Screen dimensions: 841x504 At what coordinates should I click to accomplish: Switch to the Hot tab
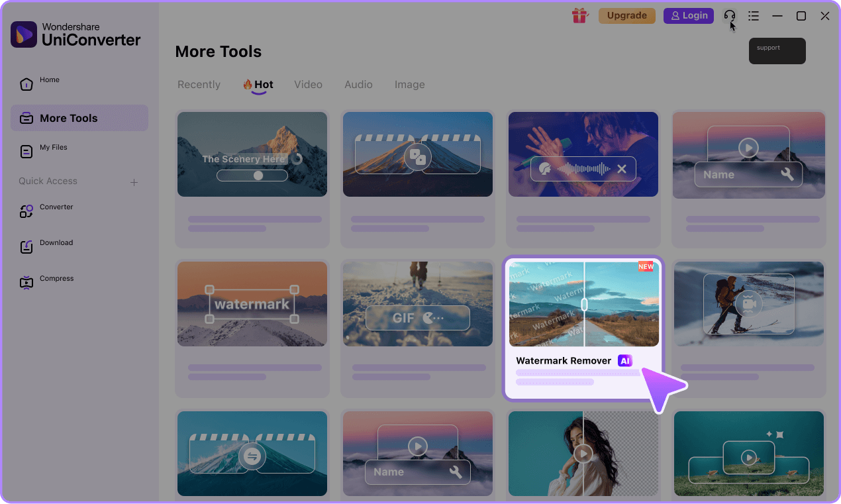[258, 85]
